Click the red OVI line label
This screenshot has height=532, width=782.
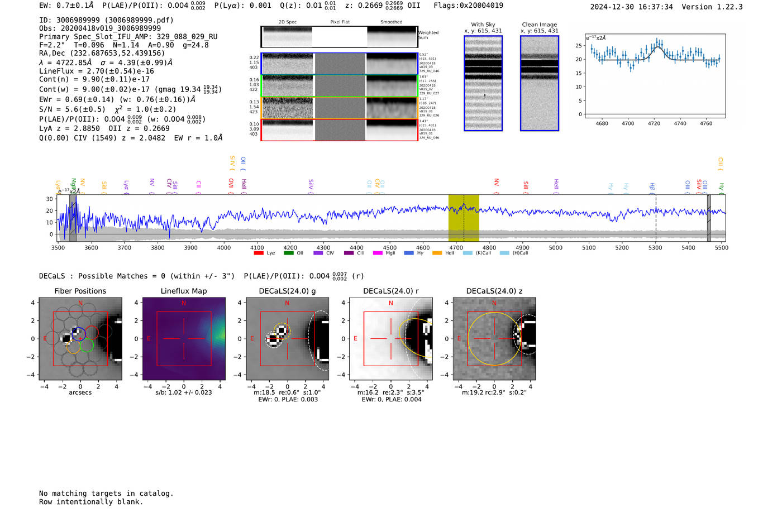pos(231,184)
